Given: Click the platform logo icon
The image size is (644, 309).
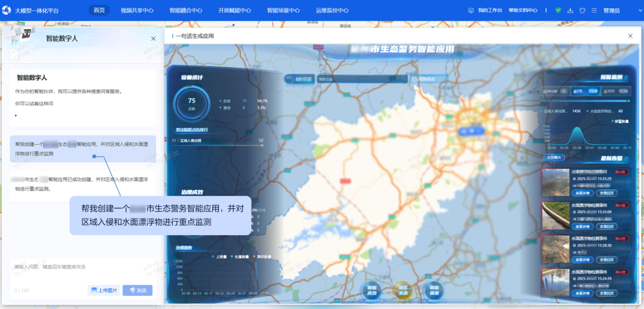Looking at the screenshot, I should click(x=8, y=10).
